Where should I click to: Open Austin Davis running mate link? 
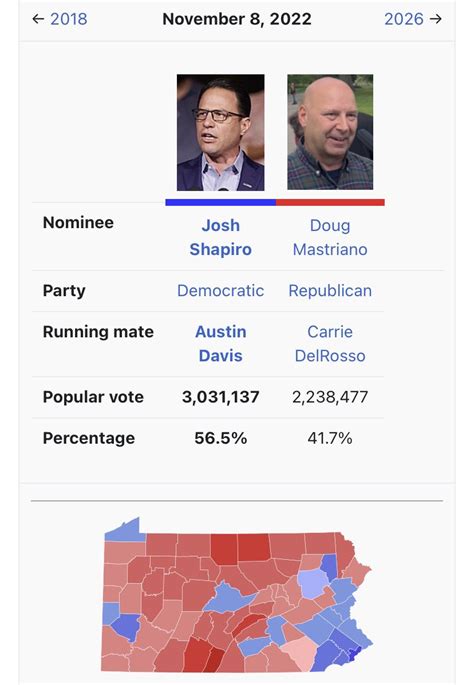pos(221,343)
